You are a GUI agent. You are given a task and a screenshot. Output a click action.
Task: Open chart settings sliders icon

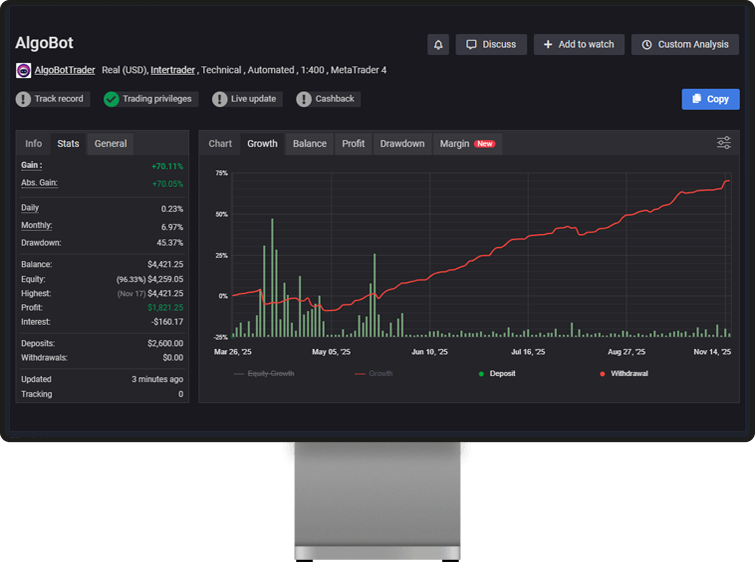[x=724, y=144]
